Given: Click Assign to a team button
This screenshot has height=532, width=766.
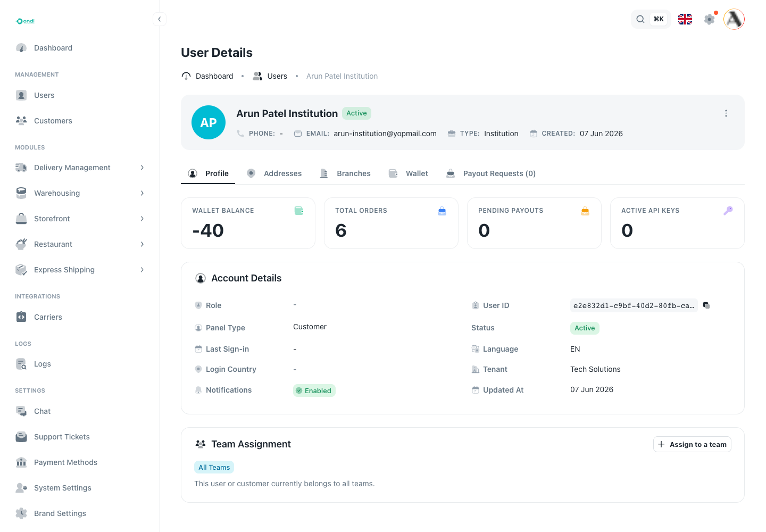Looking at the screenshot, I should click(x=692, y=444).
